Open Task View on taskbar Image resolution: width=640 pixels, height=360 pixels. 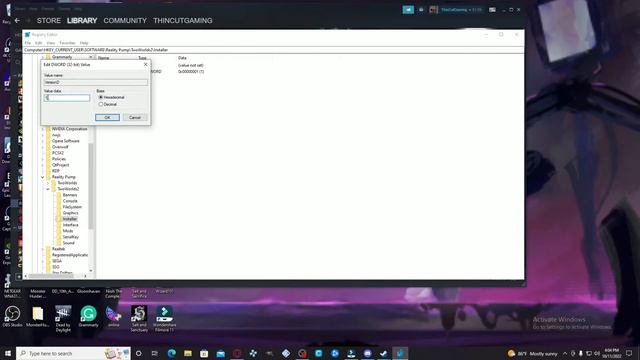[x=155, y=353]
